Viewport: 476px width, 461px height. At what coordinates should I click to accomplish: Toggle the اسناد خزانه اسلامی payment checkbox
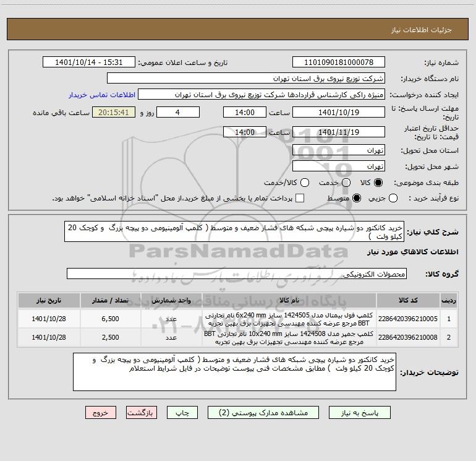point(300,198)
